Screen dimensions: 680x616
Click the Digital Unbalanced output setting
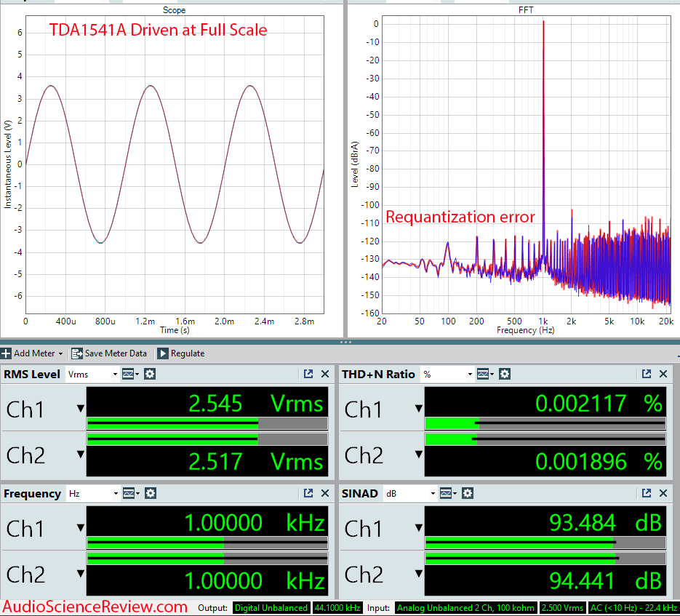coord(271,608)
